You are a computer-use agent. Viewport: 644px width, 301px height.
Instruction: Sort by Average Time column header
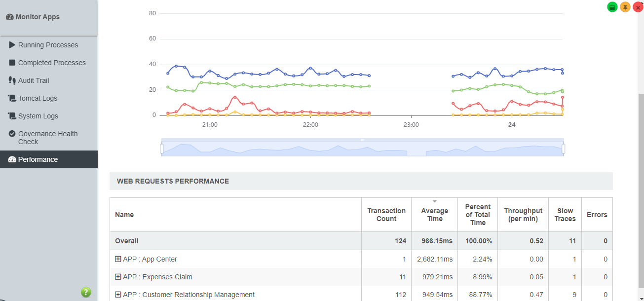pos(434,215)
